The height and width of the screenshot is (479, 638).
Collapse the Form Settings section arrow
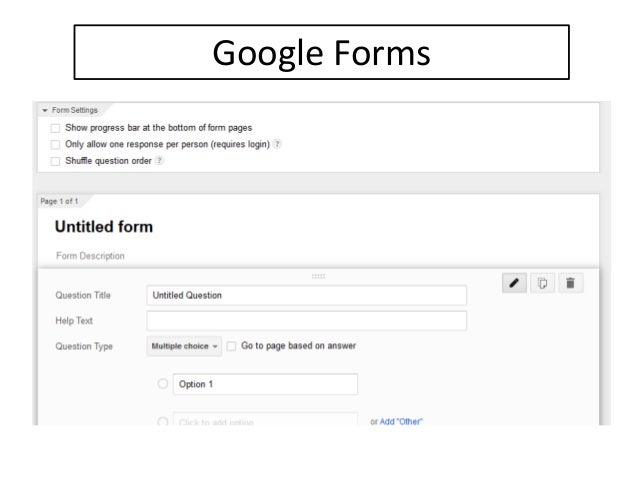(45, 110)
